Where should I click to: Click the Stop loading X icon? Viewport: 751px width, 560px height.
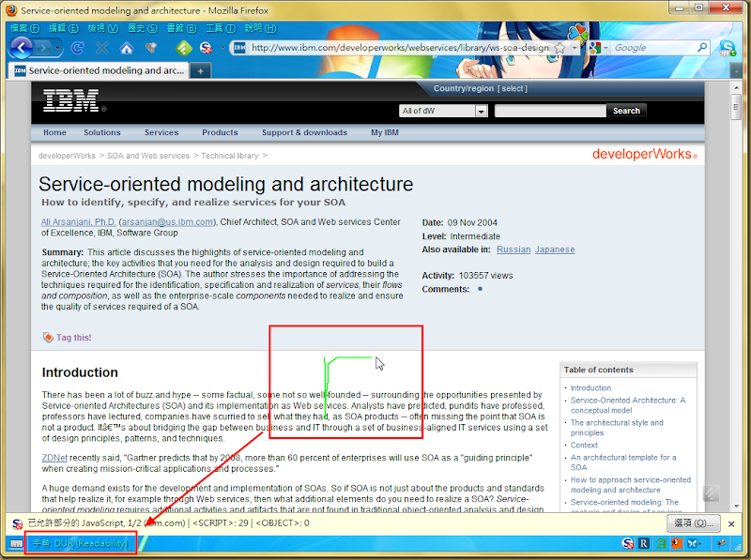(102, 48)
